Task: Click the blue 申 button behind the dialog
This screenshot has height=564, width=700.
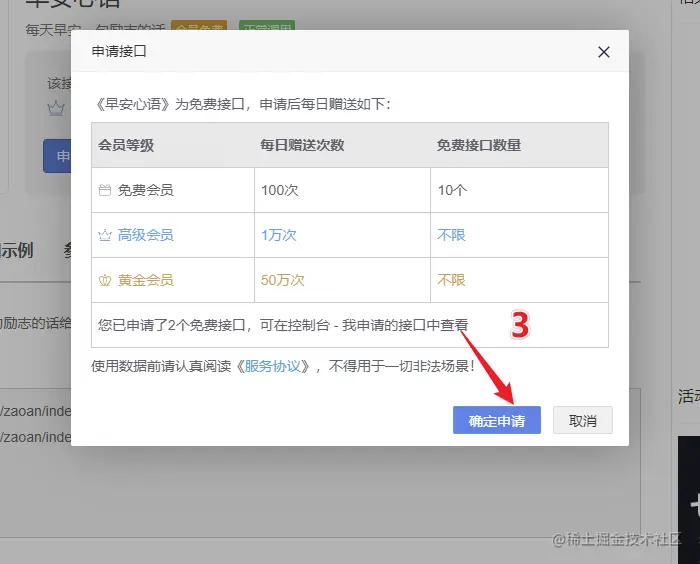Action: pos(57,156)
